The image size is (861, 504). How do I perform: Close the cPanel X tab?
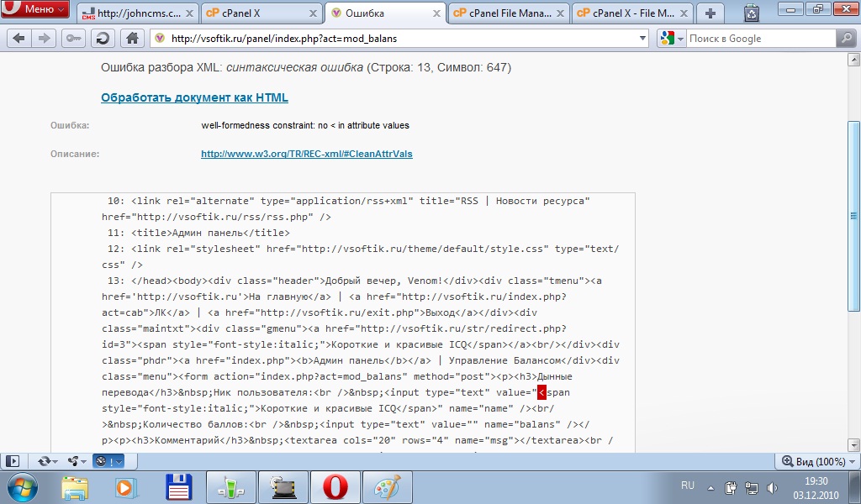(x=313, y=13)
